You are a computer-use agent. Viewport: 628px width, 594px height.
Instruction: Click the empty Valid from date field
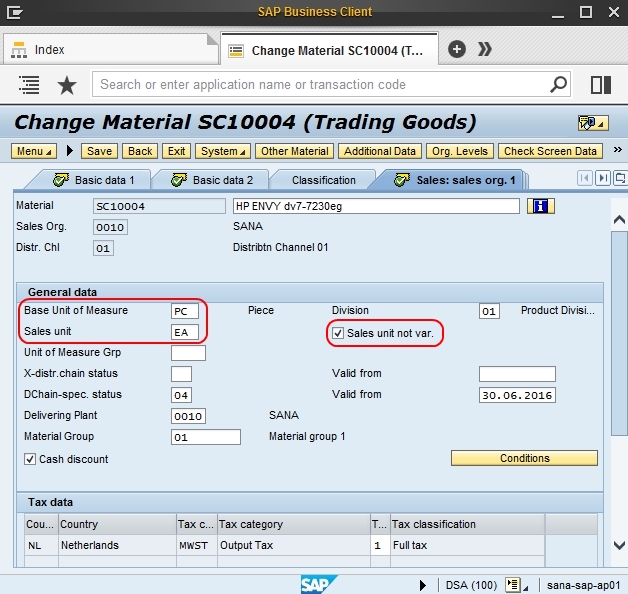[x=517, y=374]
